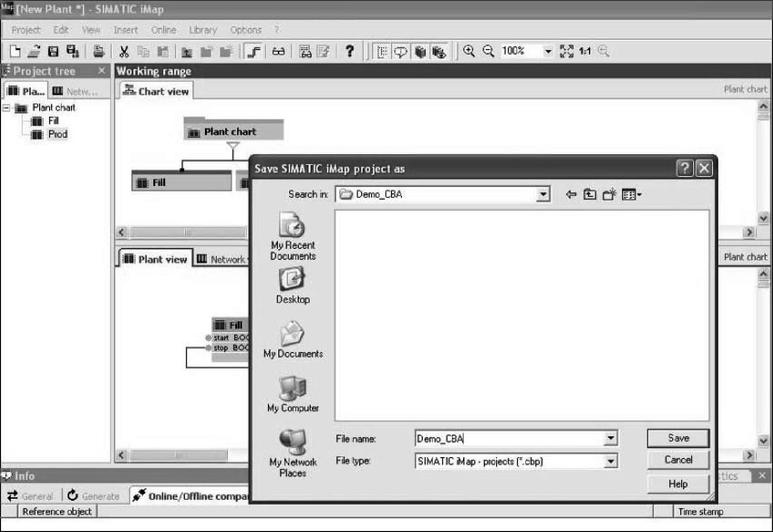Click the Save floppy disk icon
The image size is (773, 532).
click(53, 51)
